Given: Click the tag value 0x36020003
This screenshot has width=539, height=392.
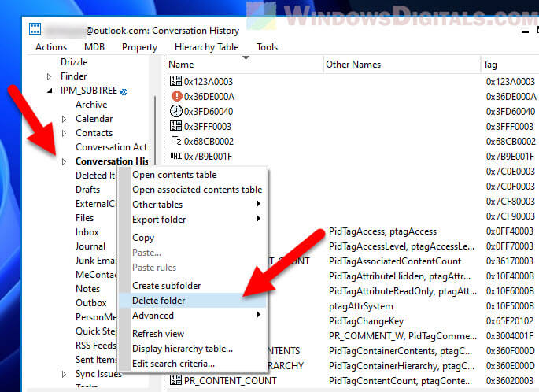Looking at the screenshot, I should [x=510, y=381].
